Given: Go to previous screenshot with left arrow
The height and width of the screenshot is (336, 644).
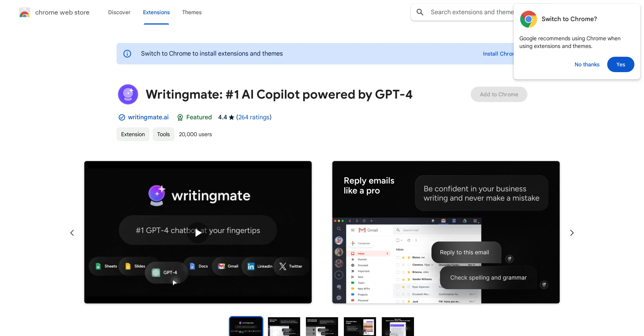Looking at the screenshot, I should tap(72, 233).
